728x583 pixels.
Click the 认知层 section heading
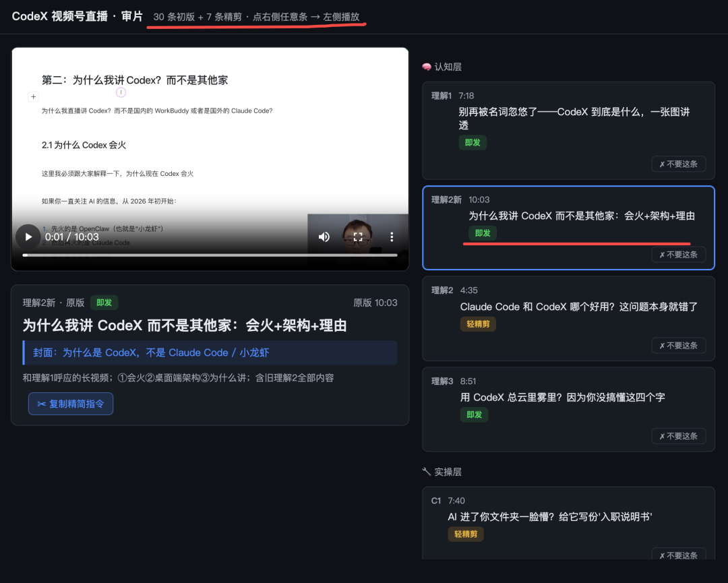point(448,67)
